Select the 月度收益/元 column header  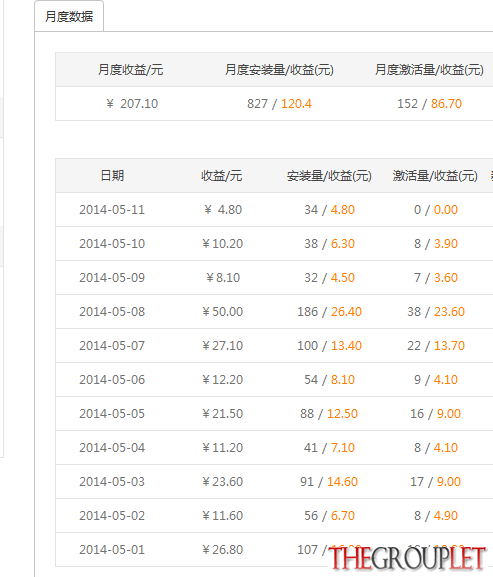131,70
